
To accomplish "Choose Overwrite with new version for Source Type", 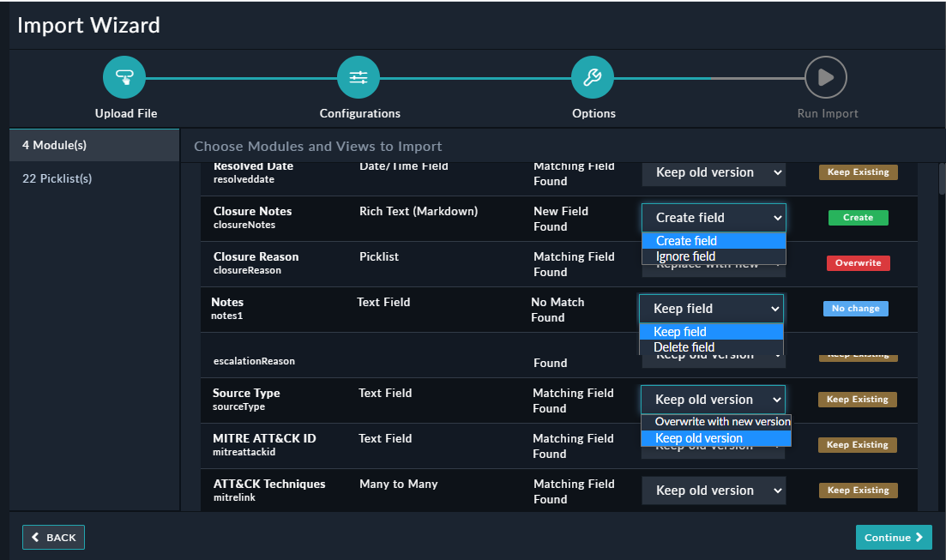I will [x=716, y=422].
